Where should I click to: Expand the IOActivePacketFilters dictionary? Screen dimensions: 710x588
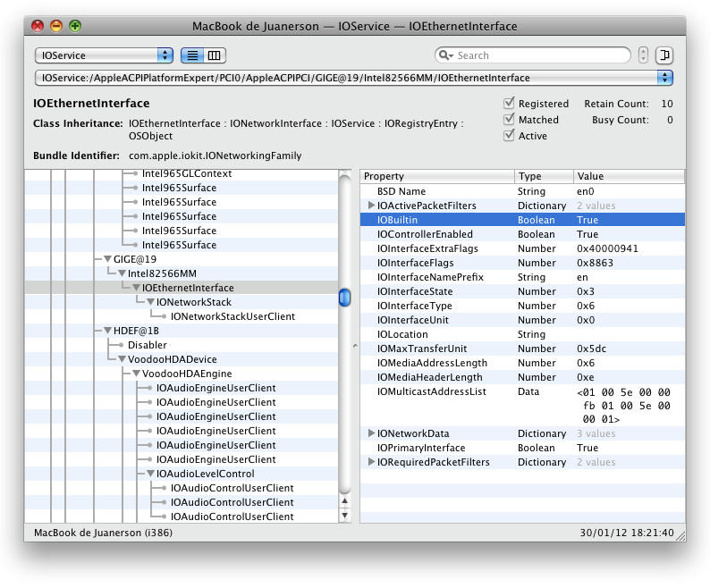371,205
